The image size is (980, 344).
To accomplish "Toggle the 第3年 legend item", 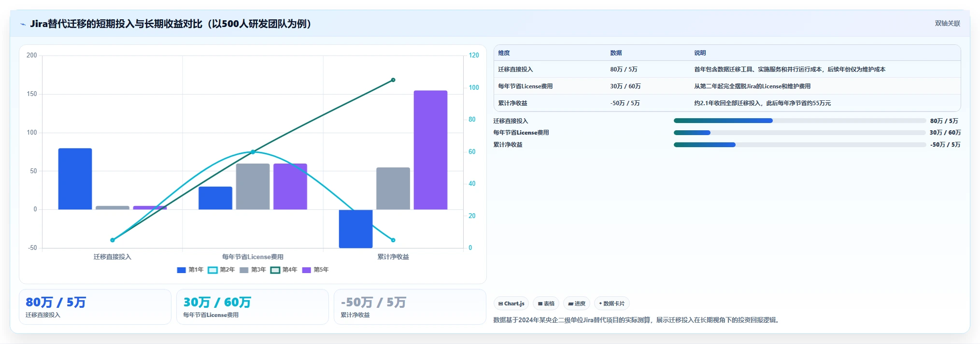I will coord(253,270).
